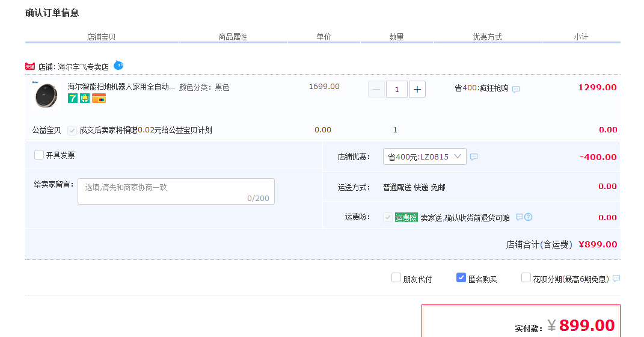Toggle the 运费险 checkbox

pos(387,217)
